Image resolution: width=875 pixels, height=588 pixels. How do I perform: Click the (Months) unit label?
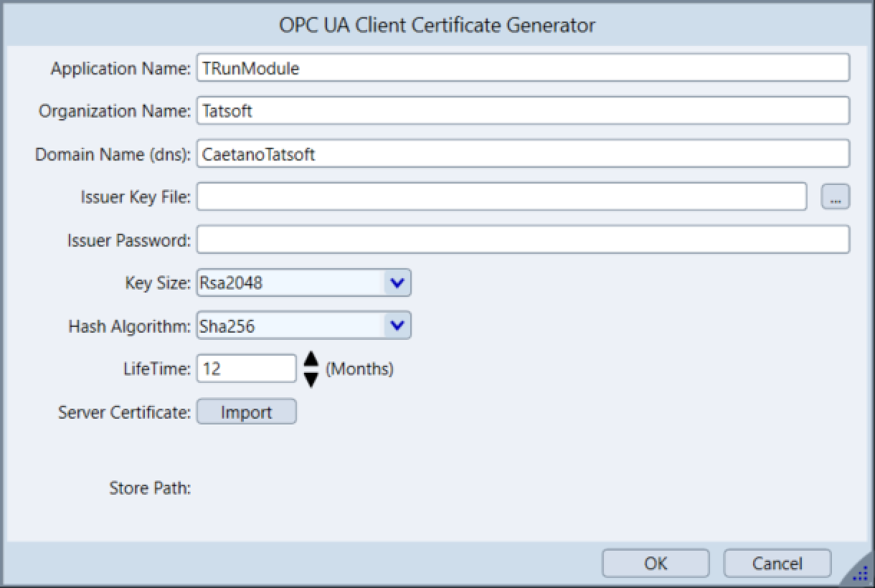coord(359,369)
